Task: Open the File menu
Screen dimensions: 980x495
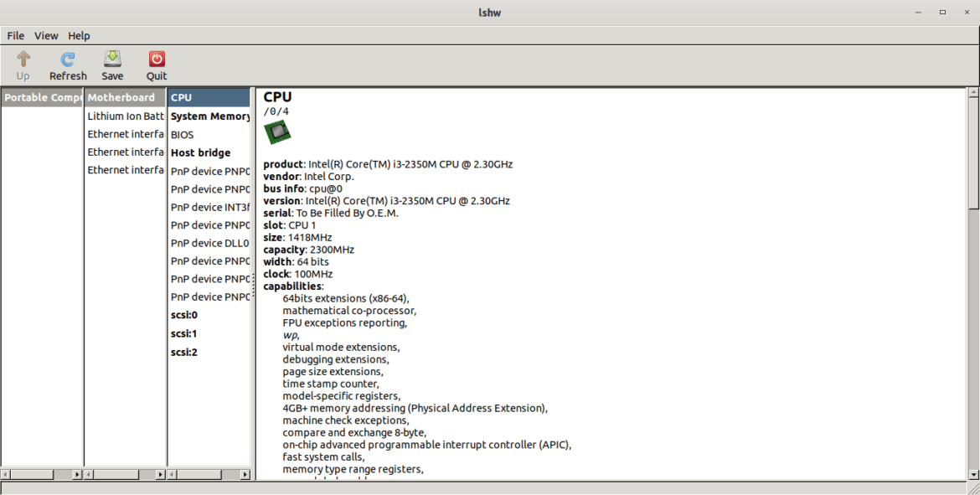Action: [15, 35]
